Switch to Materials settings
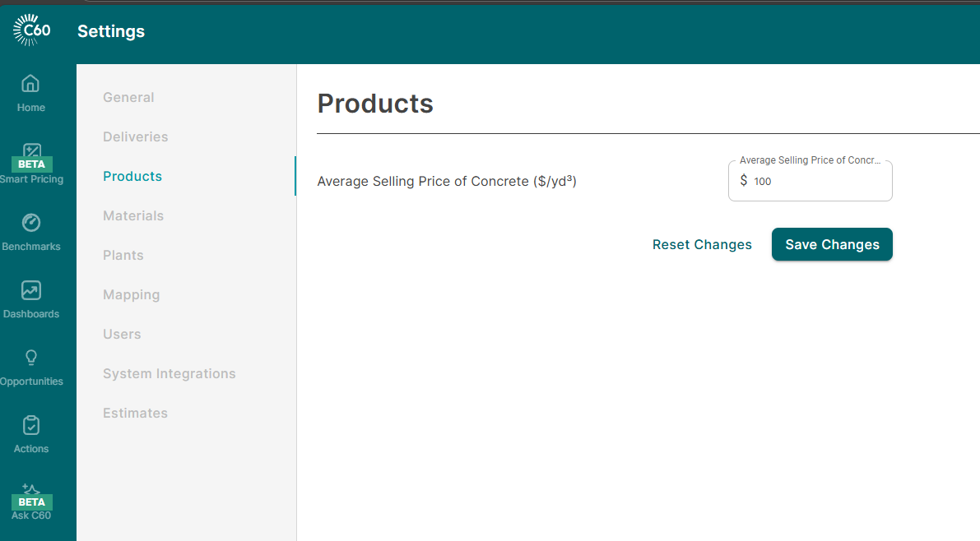This screenshot has width=980, height=541. pos(133,215)
